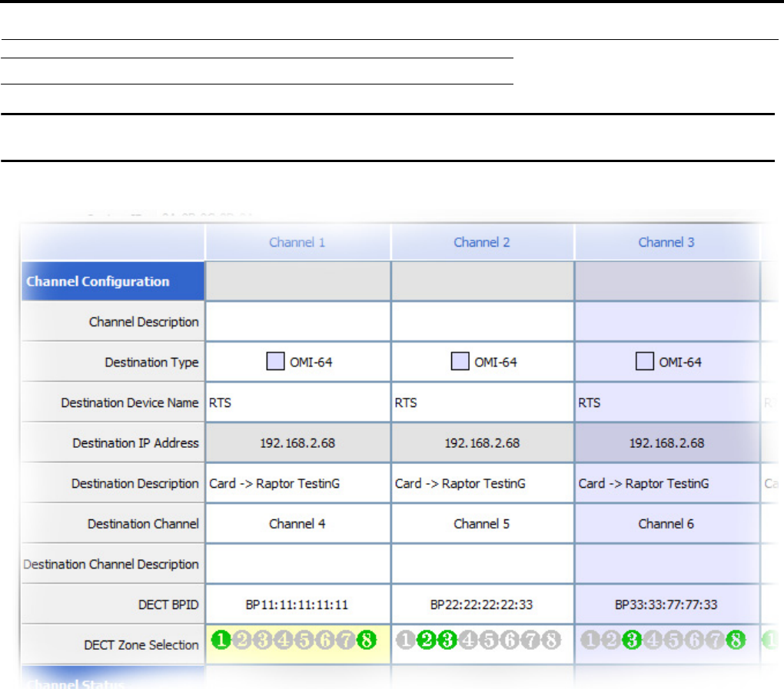This screenshot has height=689, width=784.
Task: Toggle DECT zone 1 for Channel 2
Action: tap(406, 640)
